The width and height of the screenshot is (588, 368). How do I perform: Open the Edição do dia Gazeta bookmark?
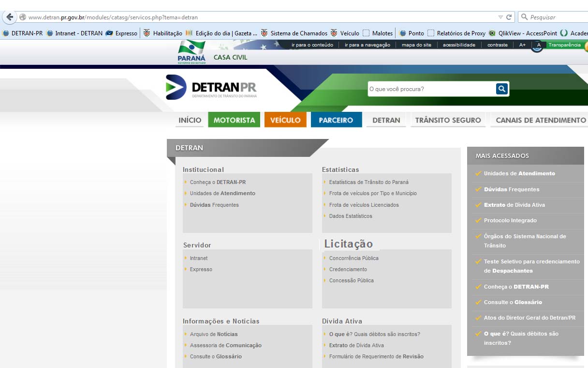point(221,33)
